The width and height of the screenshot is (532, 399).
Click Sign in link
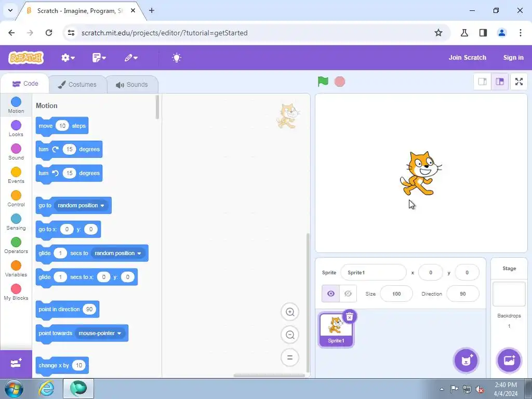(x=513, y=58)
